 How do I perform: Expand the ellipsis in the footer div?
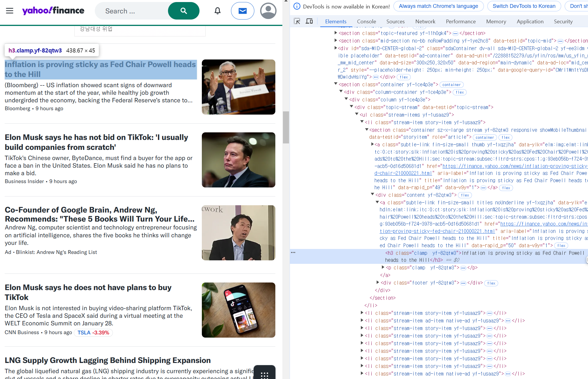[463, 283]
